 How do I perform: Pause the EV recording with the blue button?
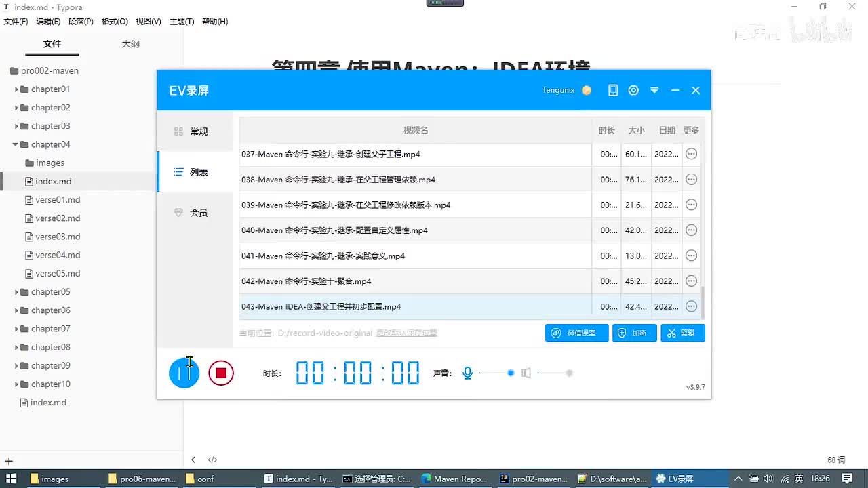184,373
